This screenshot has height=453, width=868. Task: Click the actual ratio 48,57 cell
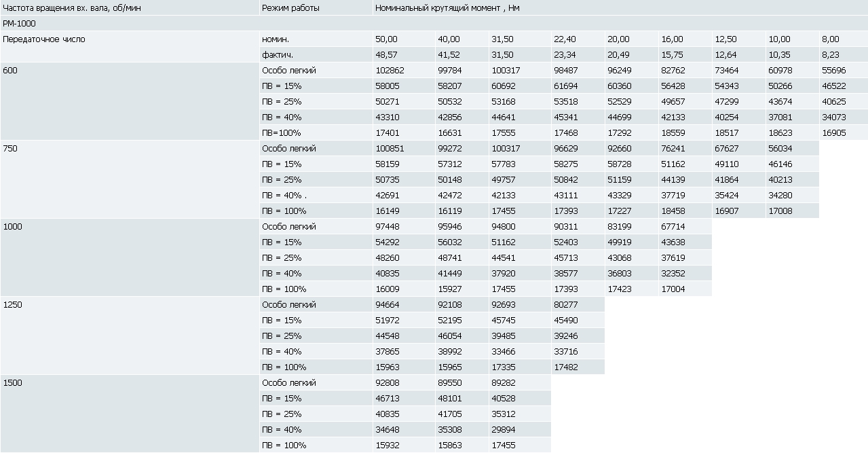click(x=404, y=55)
